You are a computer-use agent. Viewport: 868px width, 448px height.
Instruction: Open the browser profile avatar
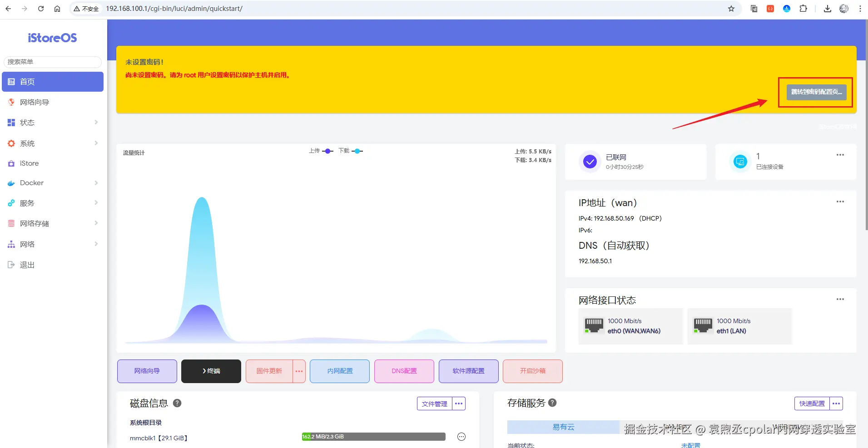(844, 9)
